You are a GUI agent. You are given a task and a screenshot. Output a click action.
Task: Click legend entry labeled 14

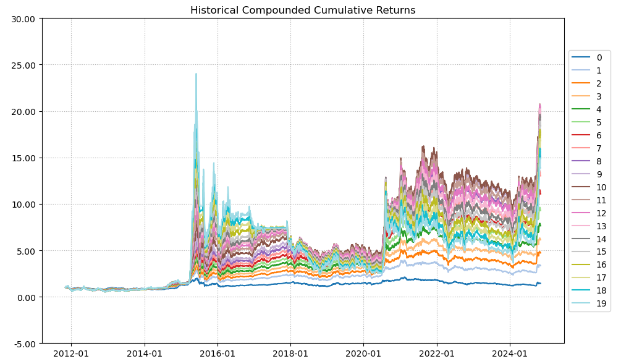pos(589,239)
